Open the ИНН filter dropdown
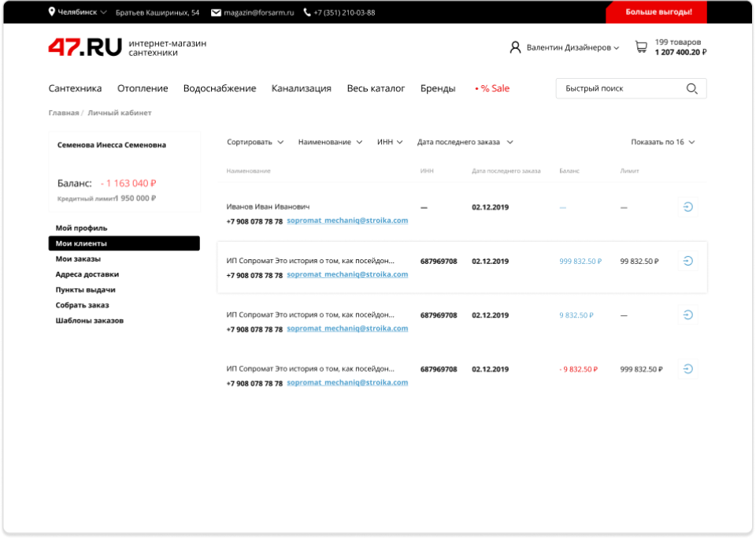This screenshot has width=756, height=539. click(x=389, y=143)
